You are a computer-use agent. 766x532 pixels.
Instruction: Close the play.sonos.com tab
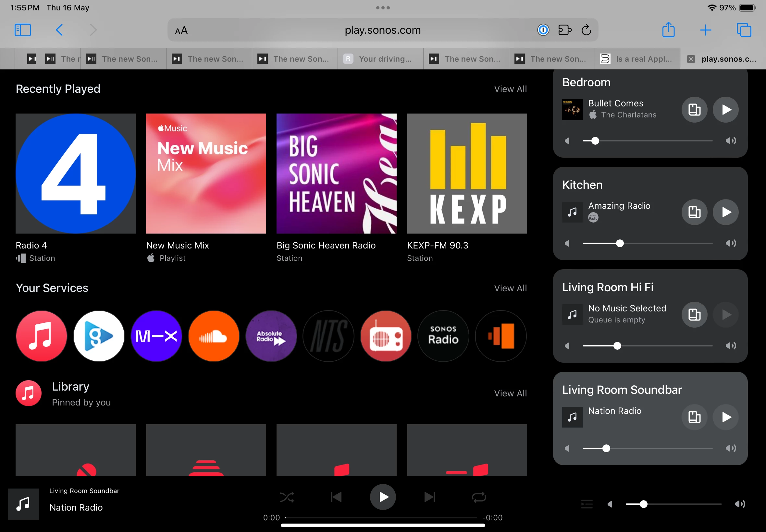pyautogui.click(x=691, y=59)
